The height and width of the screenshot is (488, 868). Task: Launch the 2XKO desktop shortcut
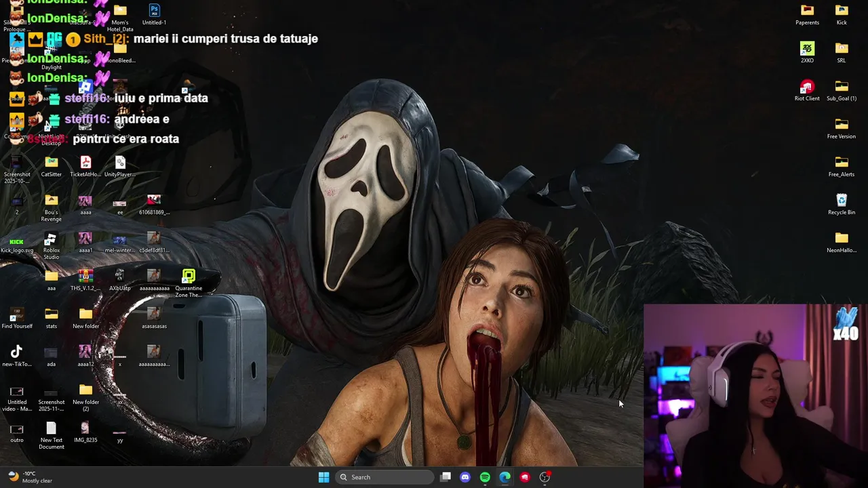[807, 48]
